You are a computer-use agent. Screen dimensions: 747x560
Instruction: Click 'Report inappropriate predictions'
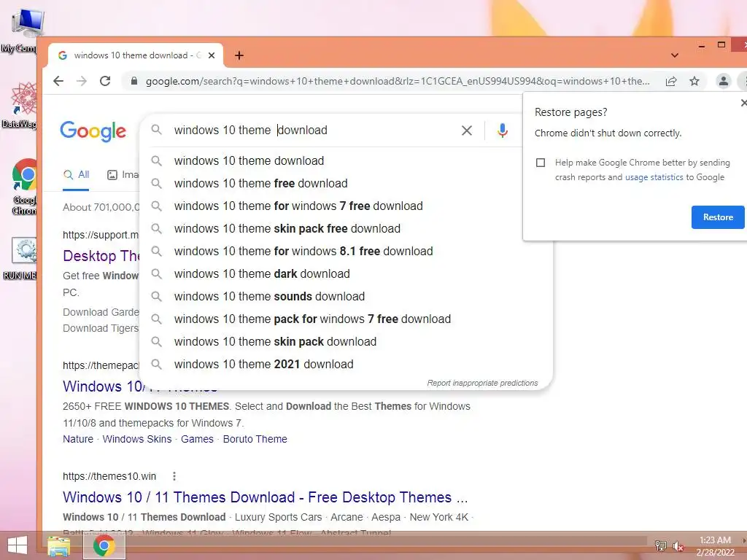coord(482,383)
